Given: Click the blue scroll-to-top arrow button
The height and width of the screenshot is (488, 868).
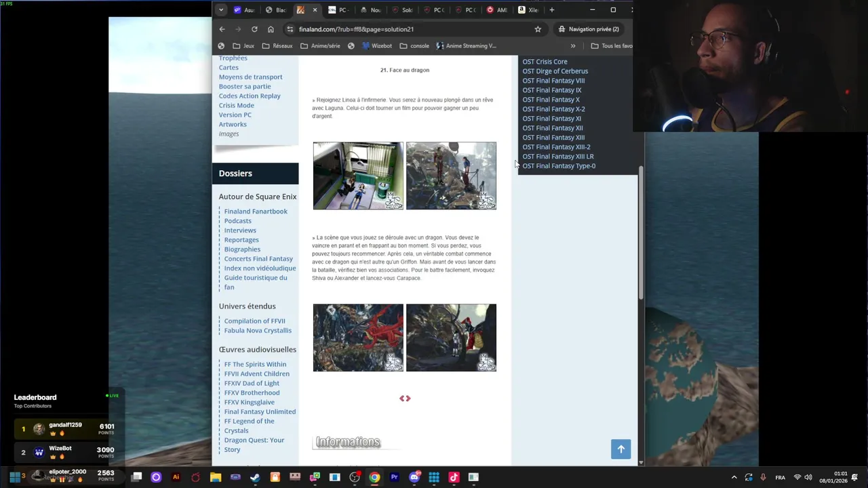Looking at the screenshot, I should (x=620, y=449).
